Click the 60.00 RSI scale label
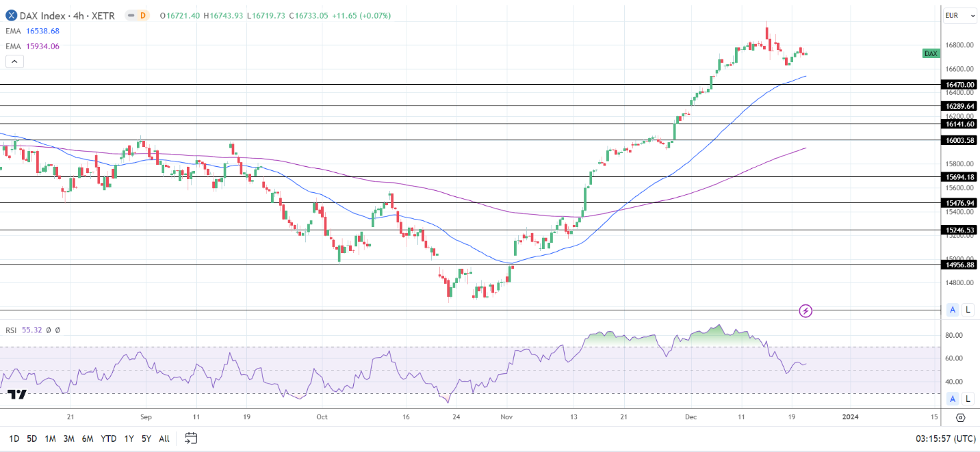 click(x=954, y=358)
